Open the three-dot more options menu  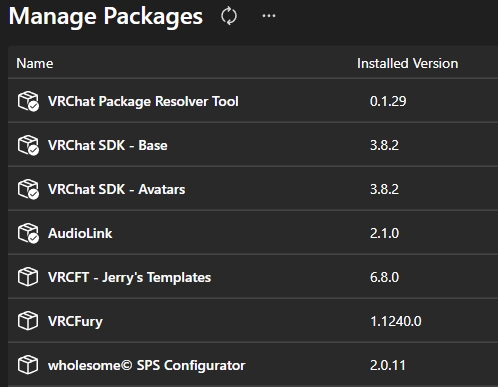[x=269, y=16]
